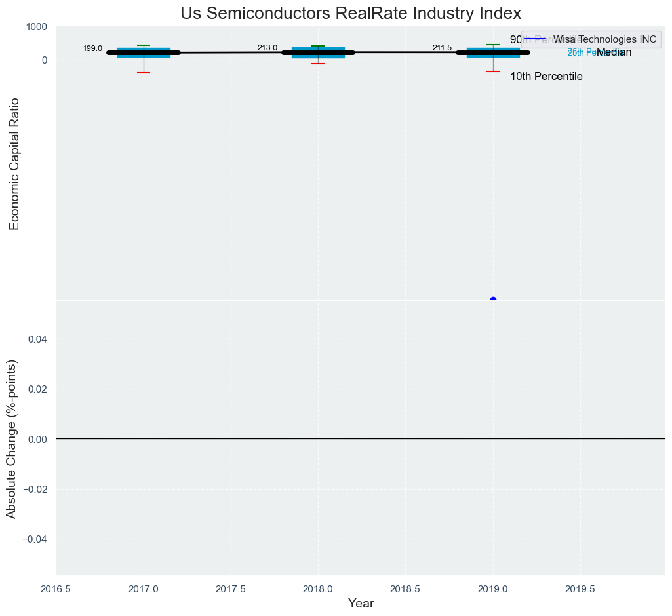This screenshot has height=616, width=672.
Task: Click the 0.04 y-axis tick label
Action: point(38,339)
